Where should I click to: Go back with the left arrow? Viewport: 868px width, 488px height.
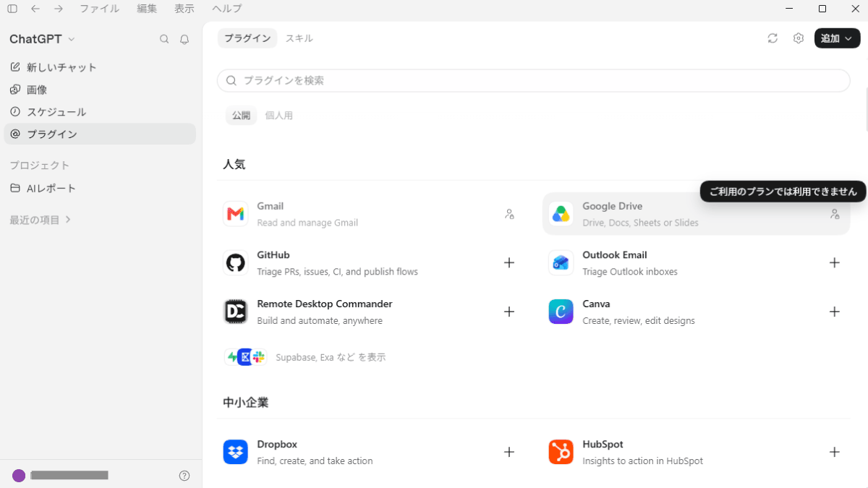point(35,9)
